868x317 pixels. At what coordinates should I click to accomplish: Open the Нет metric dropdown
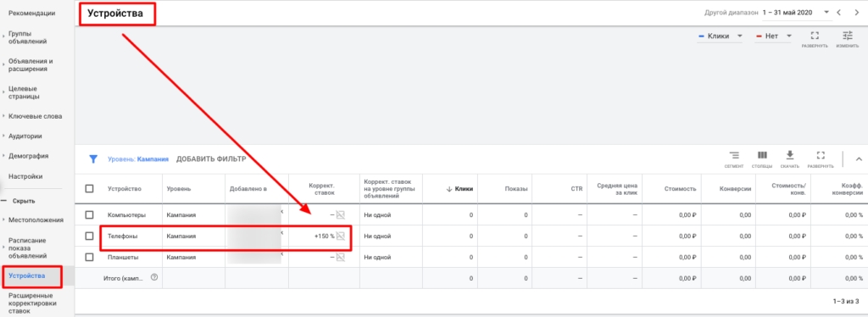tap(773, 36)
